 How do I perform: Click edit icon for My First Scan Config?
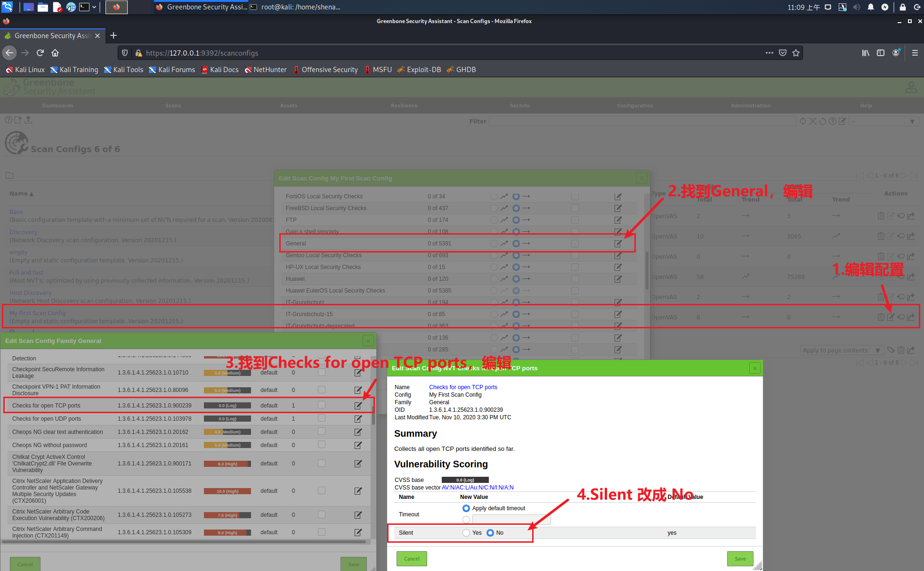891,317
